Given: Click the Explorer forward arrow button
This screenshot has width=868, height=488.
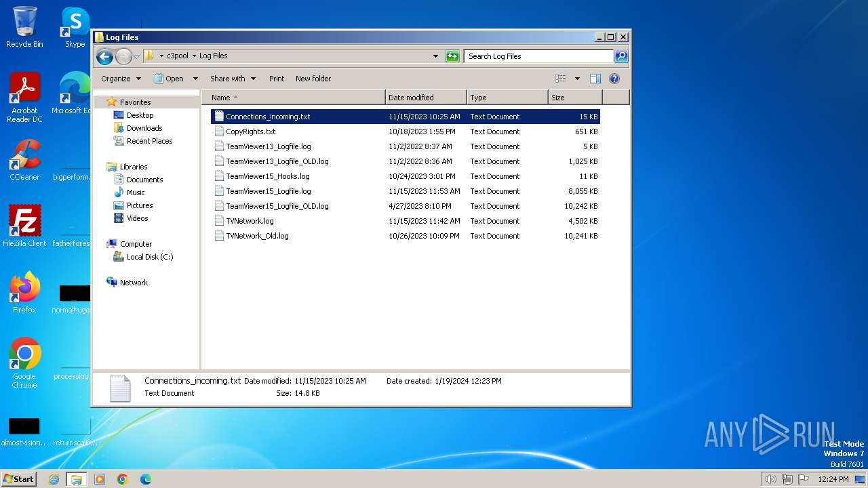Looking at the screenshot, I should (123, 56).
